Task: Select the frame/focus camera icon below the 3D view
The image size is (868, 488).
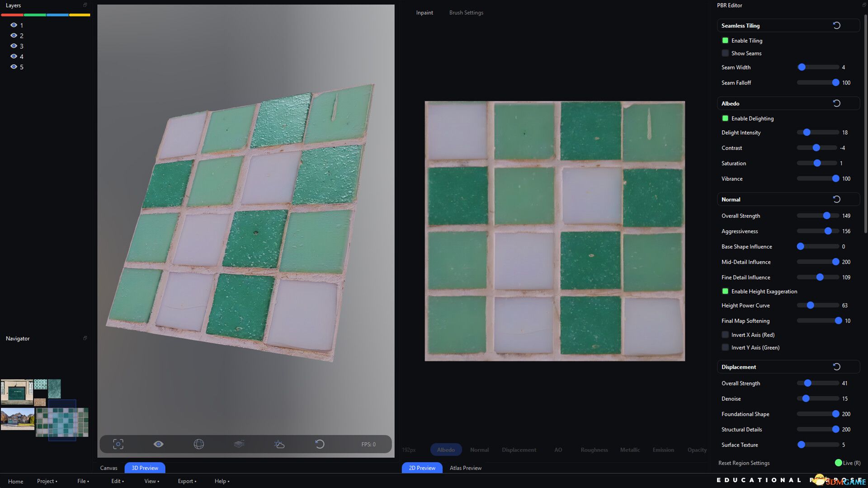Action: [118, 444]
